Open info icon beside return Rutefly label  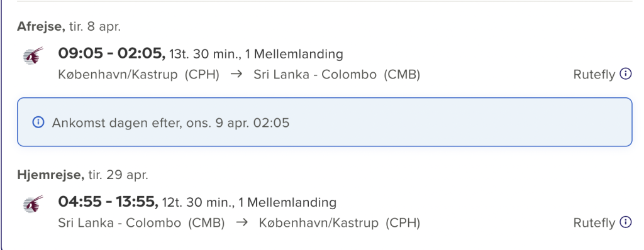(625, 222)
